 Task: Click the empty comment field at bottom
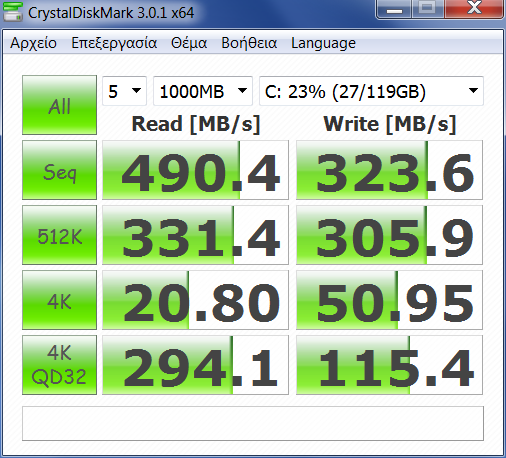pos(253,423)
